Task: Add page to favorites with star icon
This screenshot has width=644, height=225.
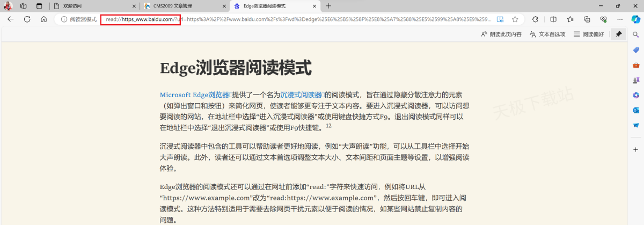Action: click(515, 19)
